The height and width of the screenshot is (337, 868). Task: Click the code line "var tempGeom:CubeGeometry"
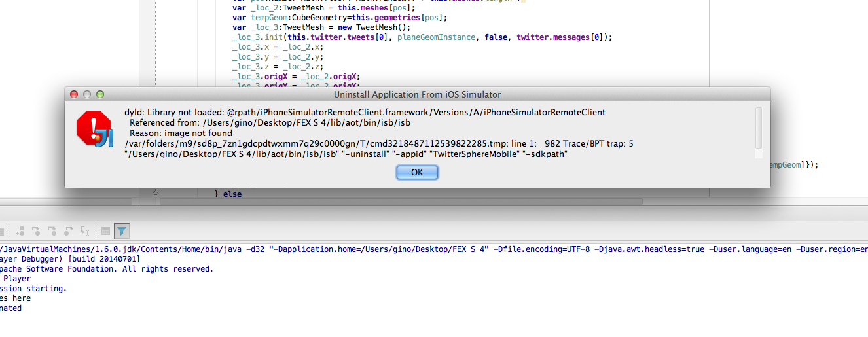point(340,17)
